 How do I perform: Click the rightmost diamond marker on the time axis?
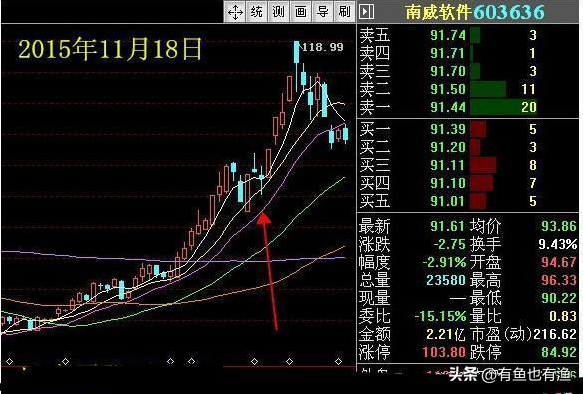click(338, 361)
